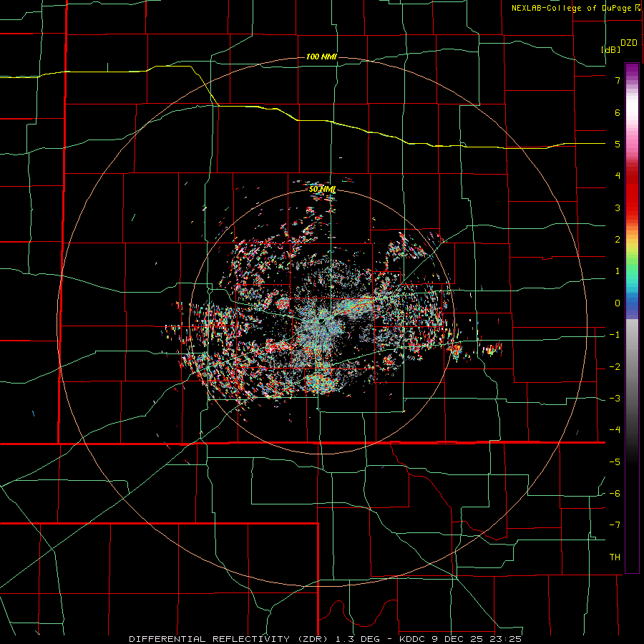This screenshot has width=644, height=644.
Task: Click the red band of the ZDR color bar
Action: pos(632,193)
